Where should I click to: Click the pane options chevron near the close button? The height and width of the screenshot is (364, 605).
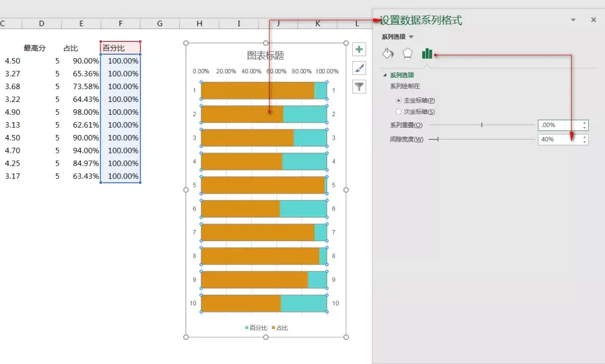pos(573,19)
